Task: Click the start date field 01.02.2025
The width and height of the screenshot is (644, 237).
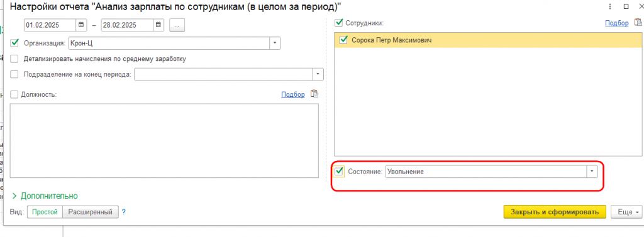Action: coord(50,25)
